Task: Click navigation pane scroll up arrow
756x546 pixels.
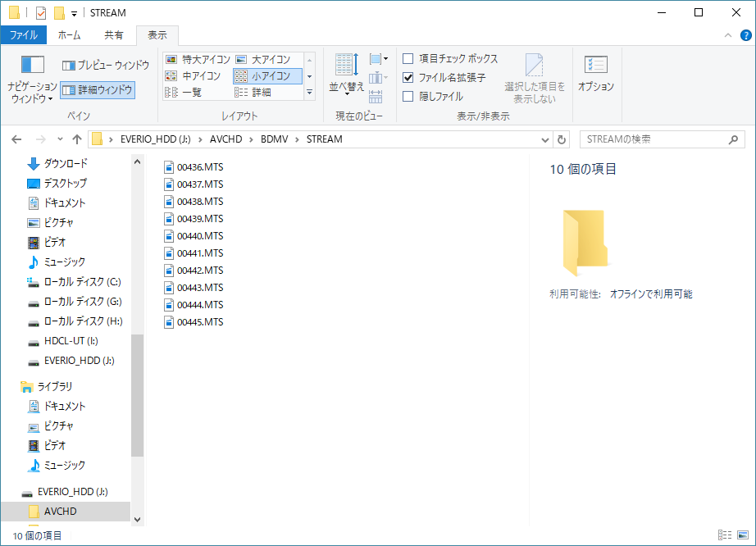Action: click(x=138, y=162)
